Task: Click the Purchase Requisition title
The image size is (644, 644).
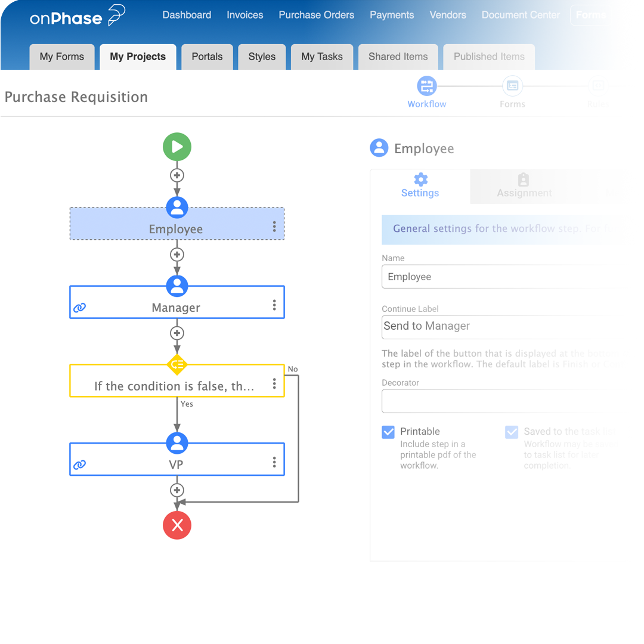Action: point(76,97)
